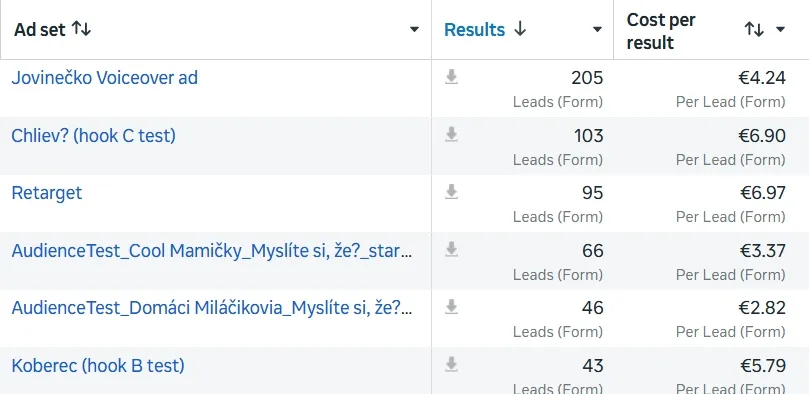Open the Results column dropdown menu
809x394 pixels.
pyautogui.click(x=597, y=30)
